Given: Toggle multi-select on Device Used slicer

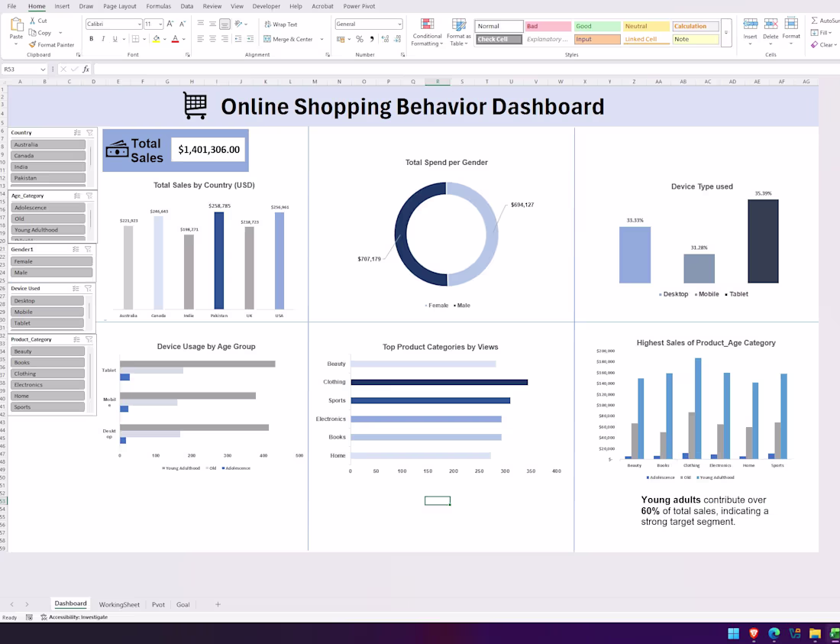Looking at the screenshot, I should [76, 288].
